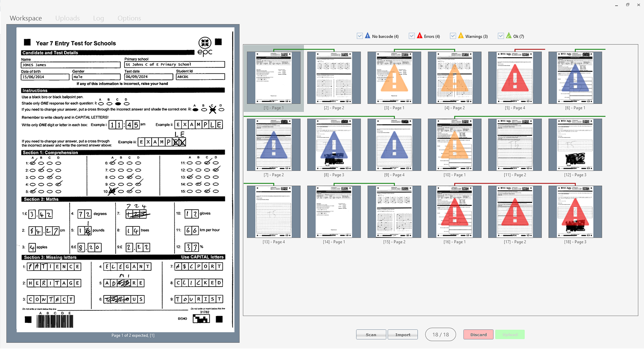Click the Student Id field ABCDE
The image size is (644, 363).
point(200,77)
